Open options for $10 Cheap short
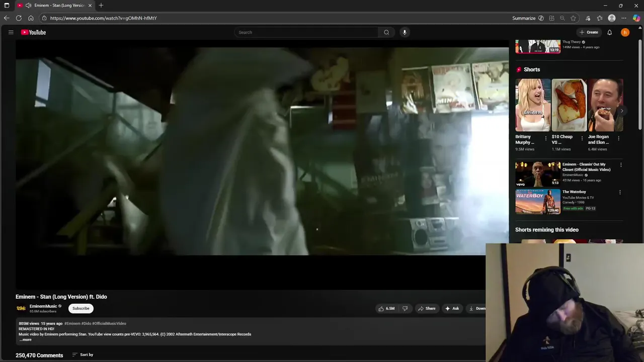644x362 pixels. pos(582,138)
